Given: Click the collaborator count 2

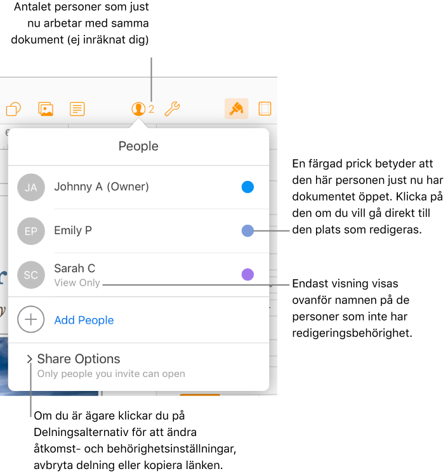Looking at the screenshot, I should 152,109.
